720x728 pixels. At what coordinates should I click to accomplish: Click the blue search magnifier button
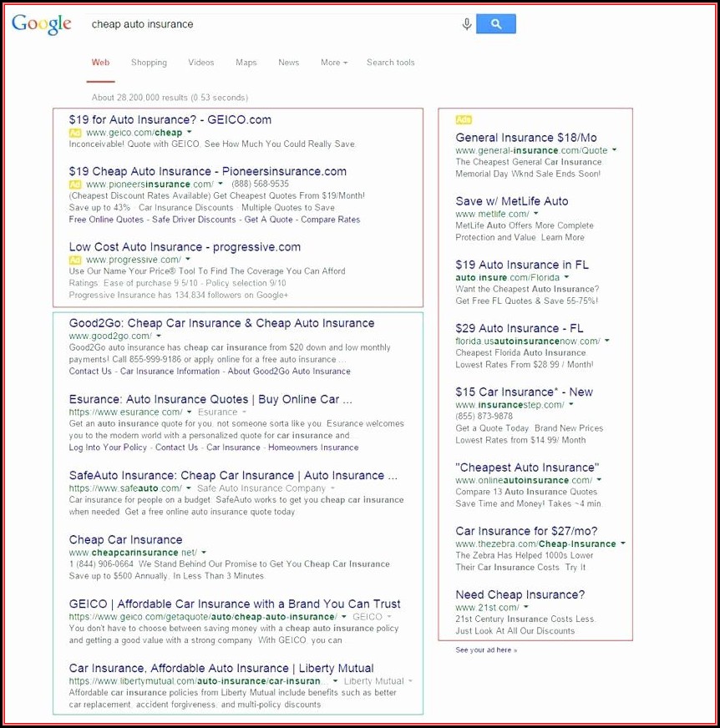495,23
